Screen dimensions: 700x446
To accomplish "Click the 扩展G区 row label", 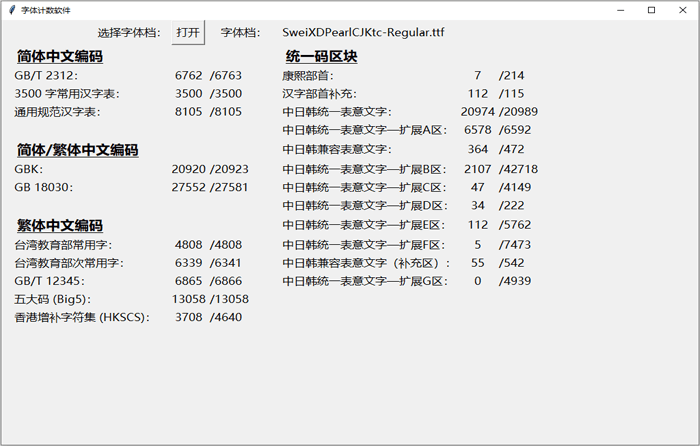I will point(364,281).
